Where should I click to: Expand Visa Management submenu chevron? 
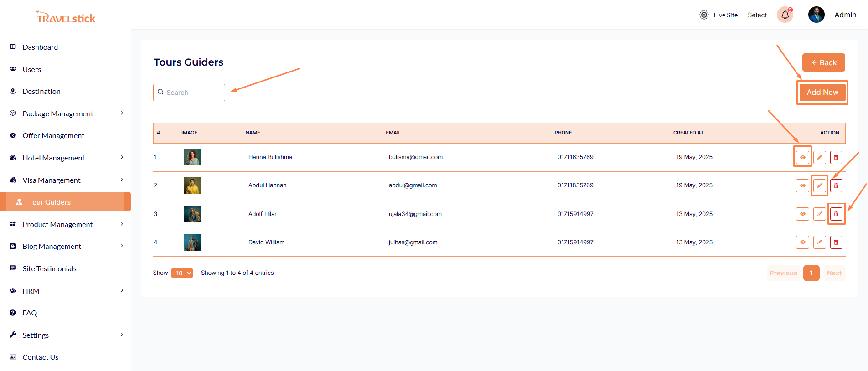tap(122, 180)
